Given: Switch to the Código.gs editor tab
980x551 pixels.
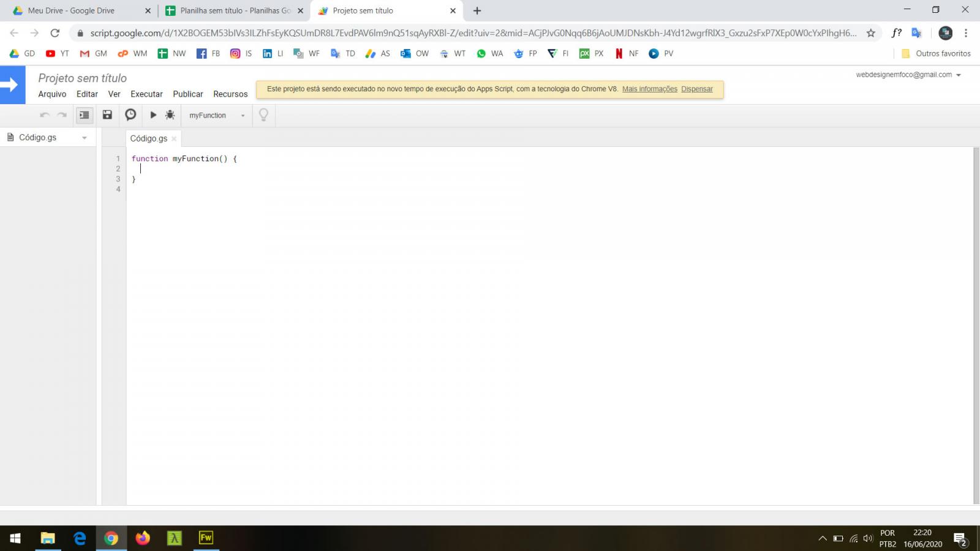Looking at the screenshot, I should click(148, 139).
